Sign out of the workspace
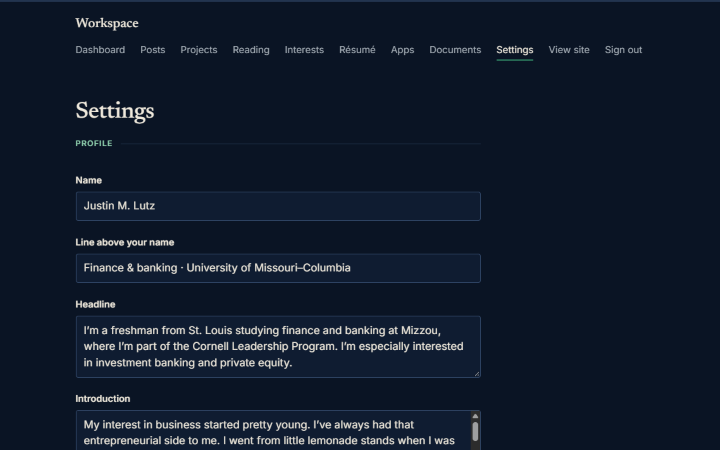720x450 pixels. (x=623, y=50)
